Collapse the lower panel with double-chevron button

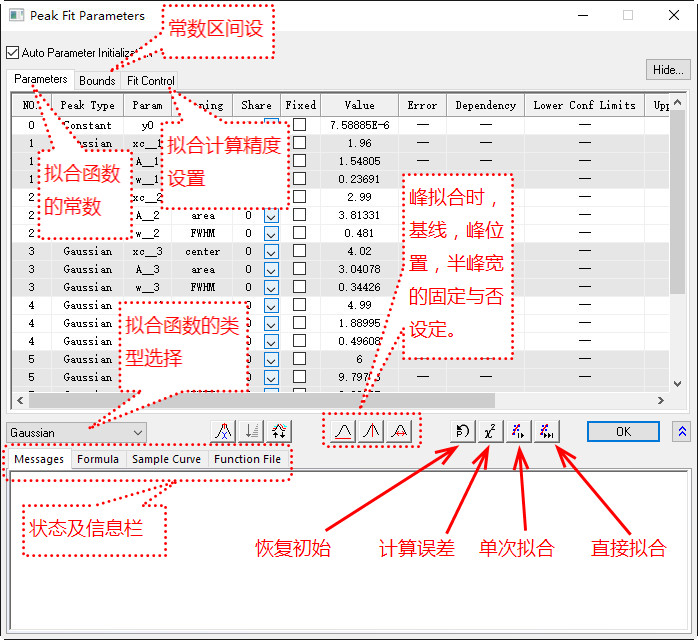(683, 431)
